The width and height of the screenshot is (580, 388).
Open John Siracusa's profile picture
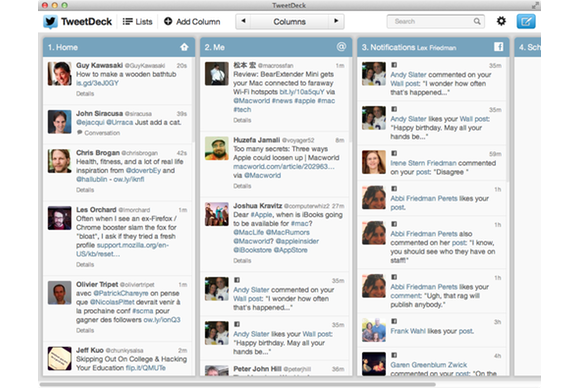60,122
